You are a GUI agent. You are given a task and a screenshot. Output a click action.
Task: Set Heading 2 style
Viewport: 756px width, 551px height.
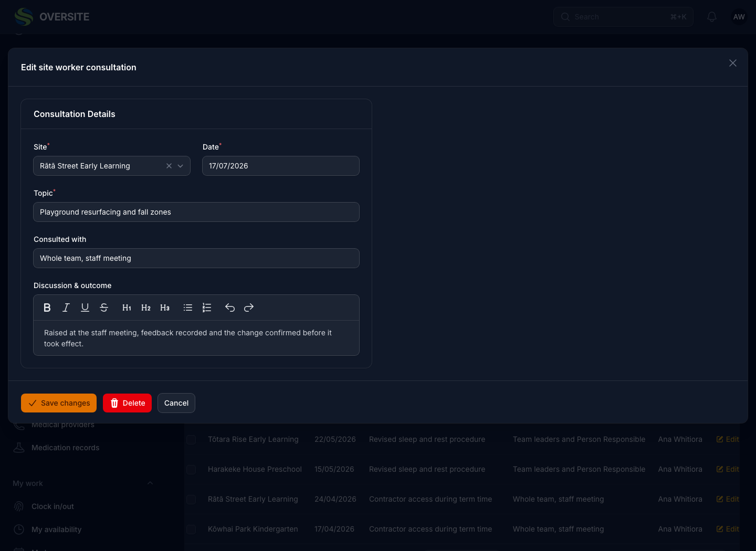pos(146,308)
